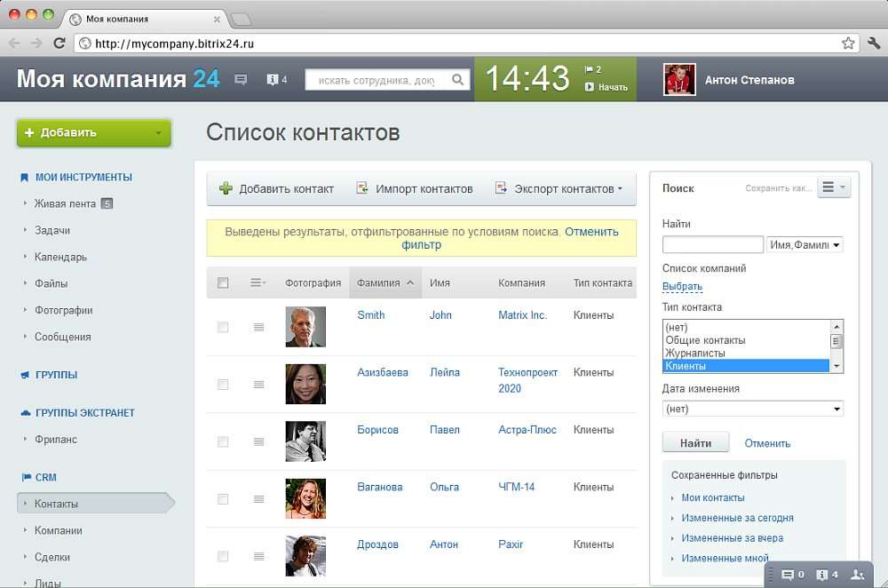Go forward in browser history
The image size is (888, 588).
(x=36, y=43)
